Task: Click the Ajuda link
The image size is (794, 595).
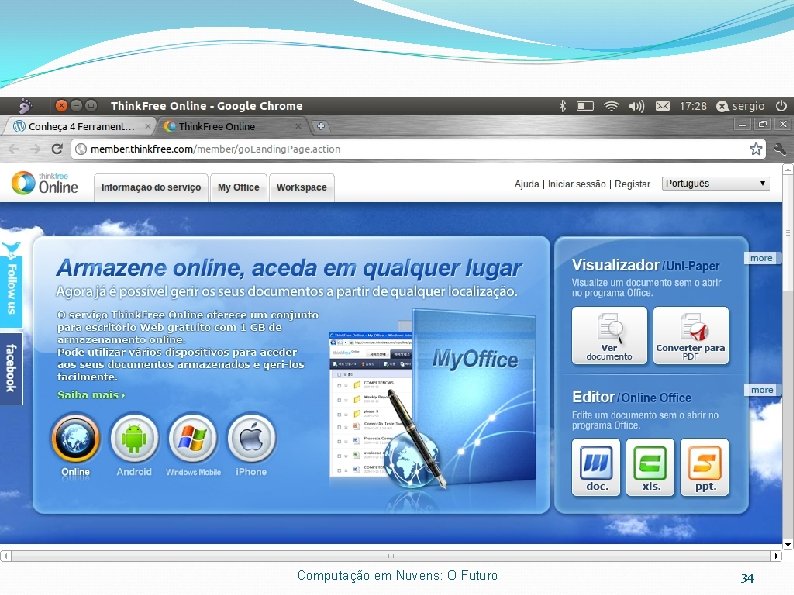Action: click(527, 184)
